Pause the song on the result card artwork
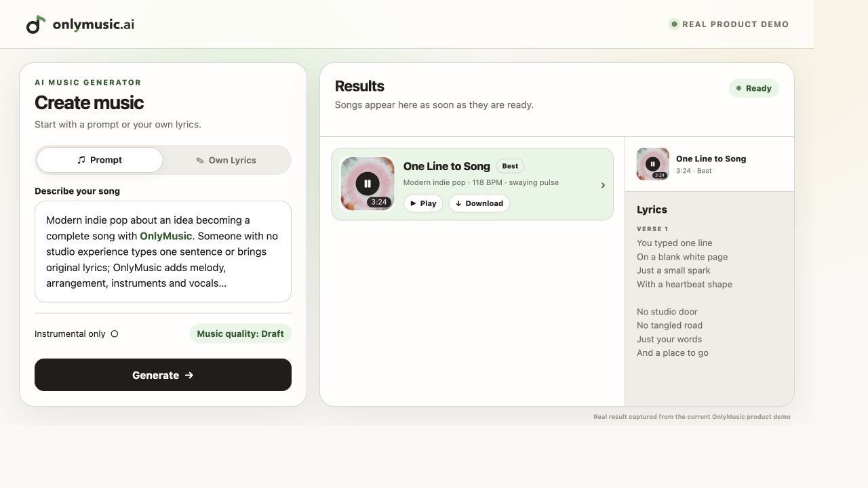Viewport: 868px width, 488px height. tap(368, 183)
